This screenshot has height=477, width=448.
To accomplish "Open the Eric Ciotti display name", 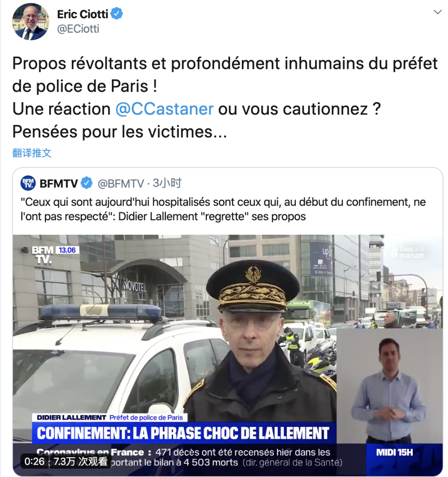I will coord(83,14).
